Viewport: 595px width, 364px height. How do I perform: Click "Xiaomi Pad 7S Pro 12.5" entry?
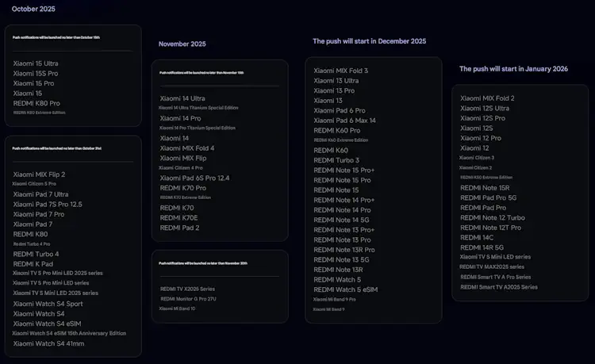click(x=48, y=204)
